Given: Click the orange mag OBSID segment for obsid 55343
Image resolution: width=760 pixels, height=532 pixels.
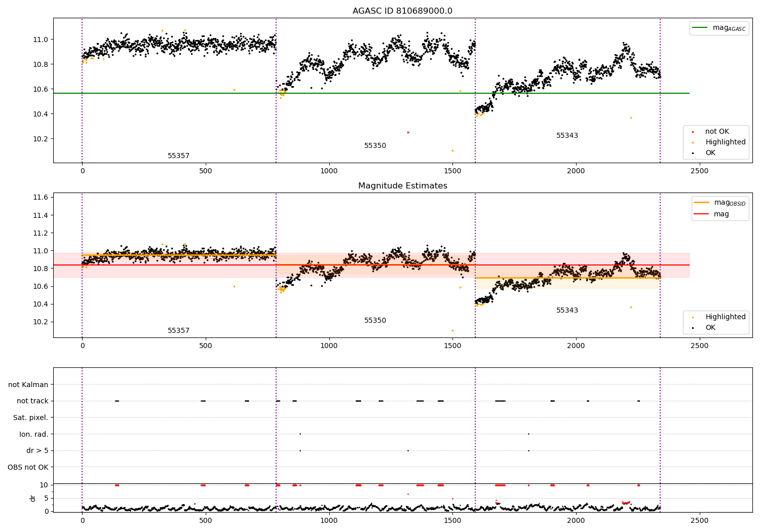Looking at the screenshot, I should [567, 278].
